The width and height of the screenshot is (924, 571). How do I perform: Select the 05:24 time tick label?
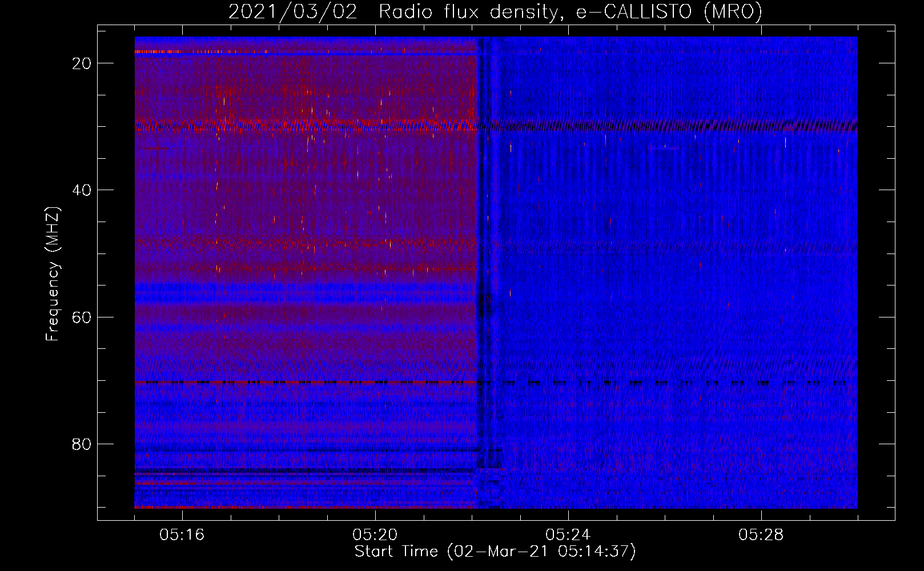pyautogui.click(x=568, y=535)
